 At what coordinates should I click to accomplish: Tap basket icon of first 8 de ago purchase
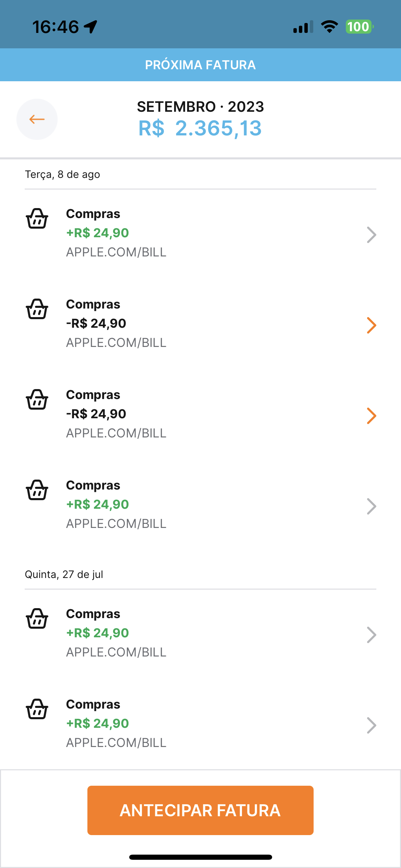[37, 219]
